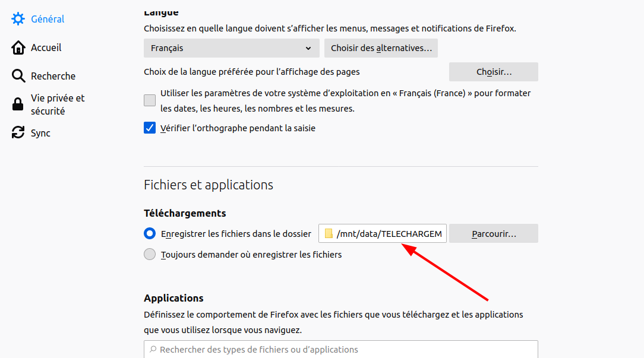
Task: Open the Français language dropdown
Action: pyautogui.click(x=231, y=48)
